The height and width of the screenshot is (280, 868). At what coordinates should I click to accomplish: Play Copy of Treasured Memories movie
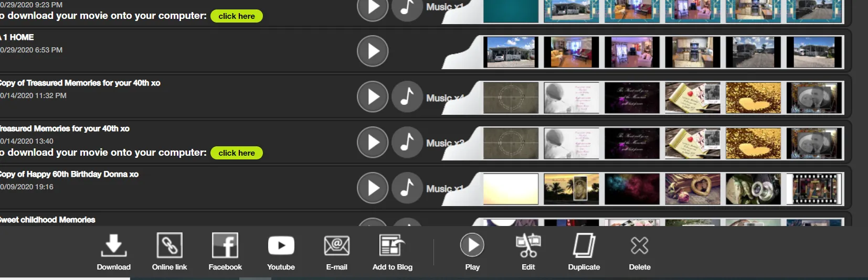(x=373, y=96)
